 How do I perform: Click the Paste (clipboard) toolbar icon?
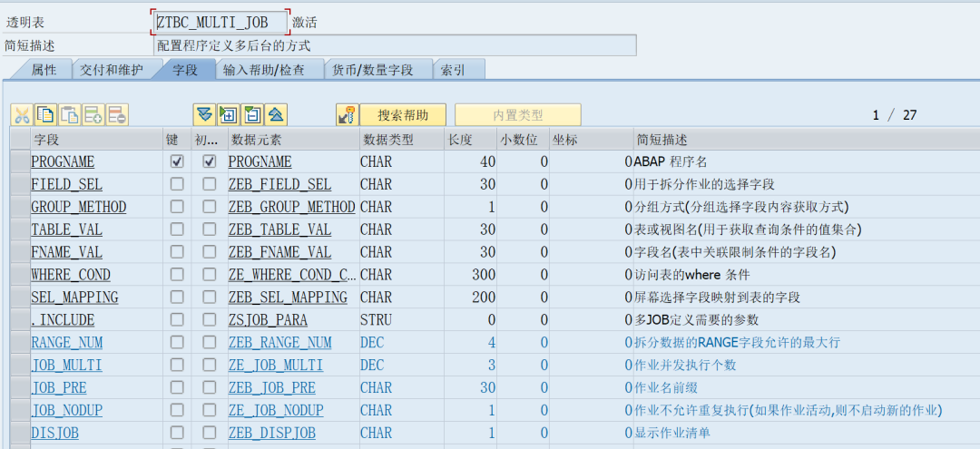pyautogui.click(x=69, y=115)
